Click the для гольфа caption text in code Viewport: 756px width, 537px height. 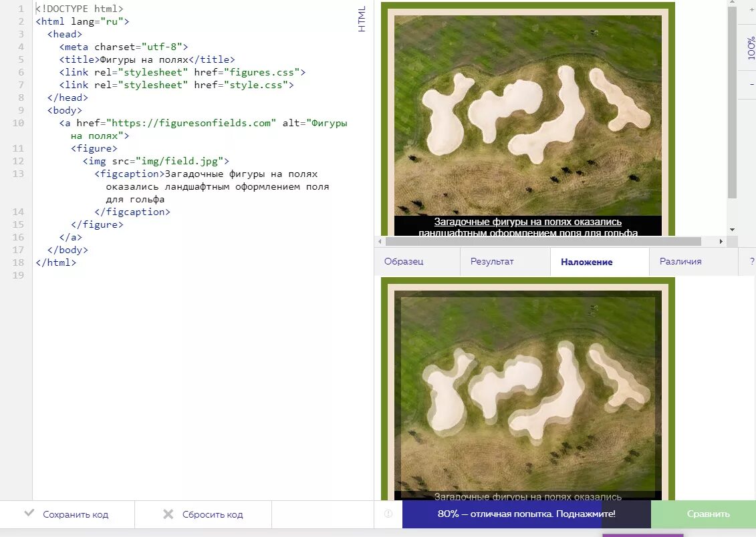pos(136,200)
